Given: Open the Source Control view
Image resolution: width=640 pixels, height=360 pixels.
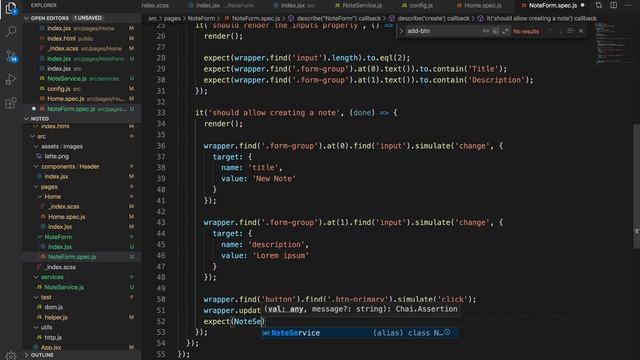Looking at the screenshot, I should click(11, 56).
